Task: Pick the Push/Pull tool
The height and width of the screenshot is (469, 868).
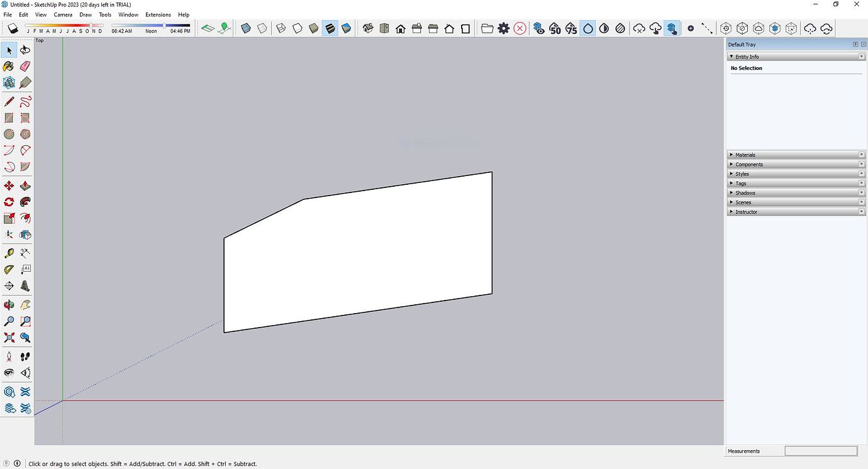Action: point(25,185)
